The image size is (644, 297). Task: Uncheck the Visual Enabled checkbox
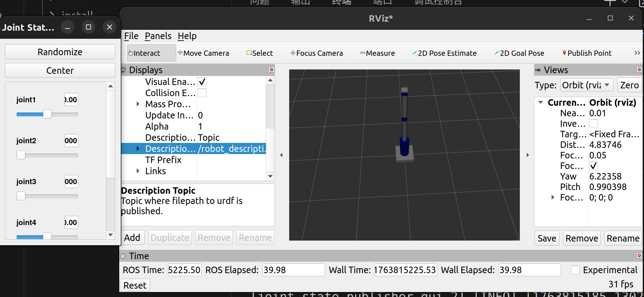coord(202,82)
